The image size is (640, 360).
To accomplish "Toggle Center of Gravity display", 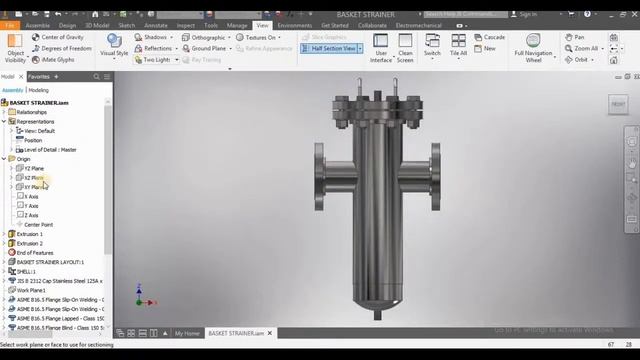I will point(58,37).
